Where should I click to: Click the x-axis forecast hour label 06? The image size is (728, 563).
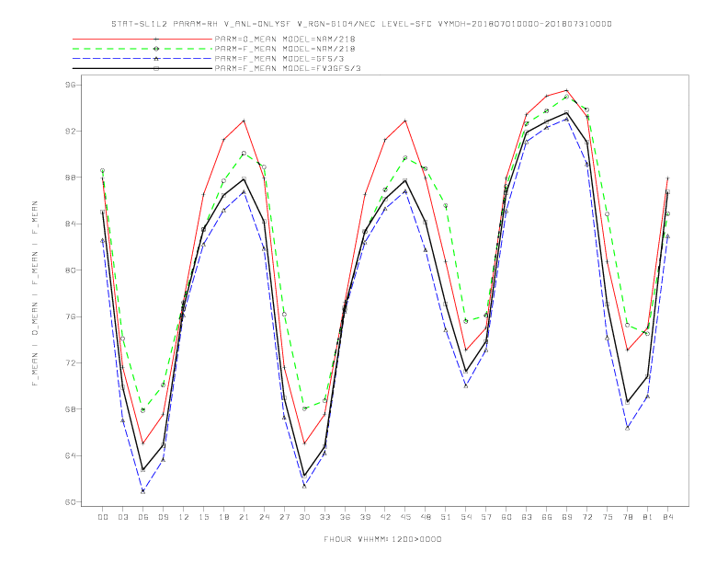click(x=143, y=517)
